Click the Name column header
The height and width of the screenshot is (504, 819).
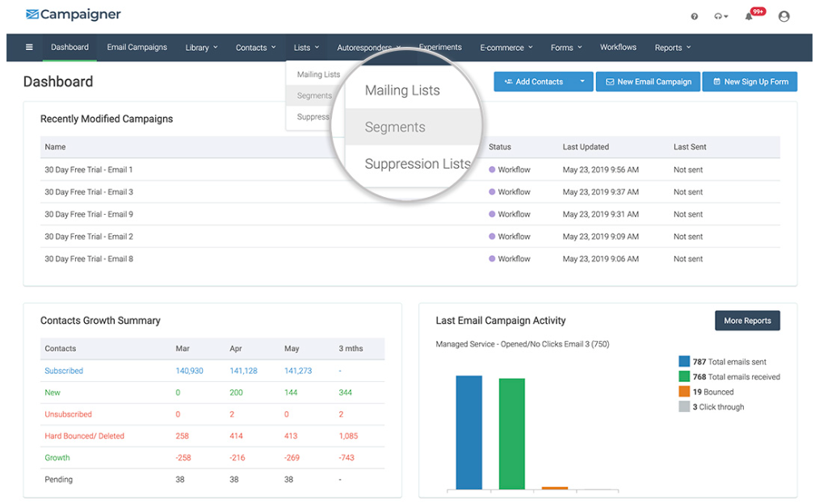click(55, 147)
